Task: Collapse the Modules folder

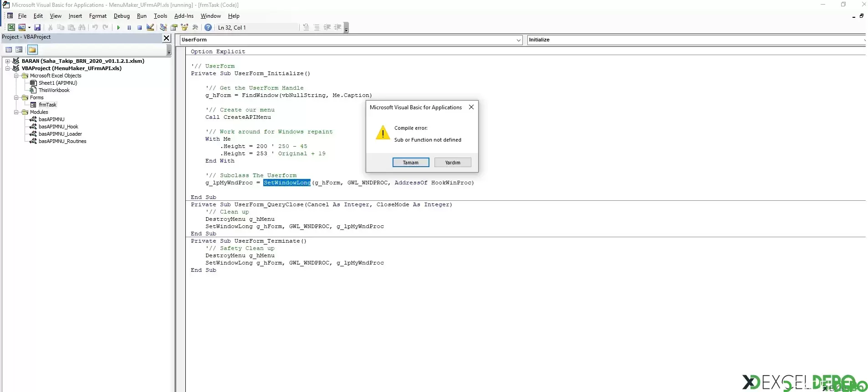Action: click(16, 112)
